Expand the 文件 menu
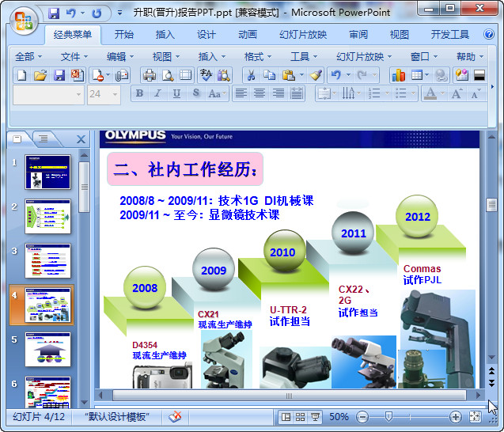The width and height of the screenshot is (504, 432). (74, 57)
